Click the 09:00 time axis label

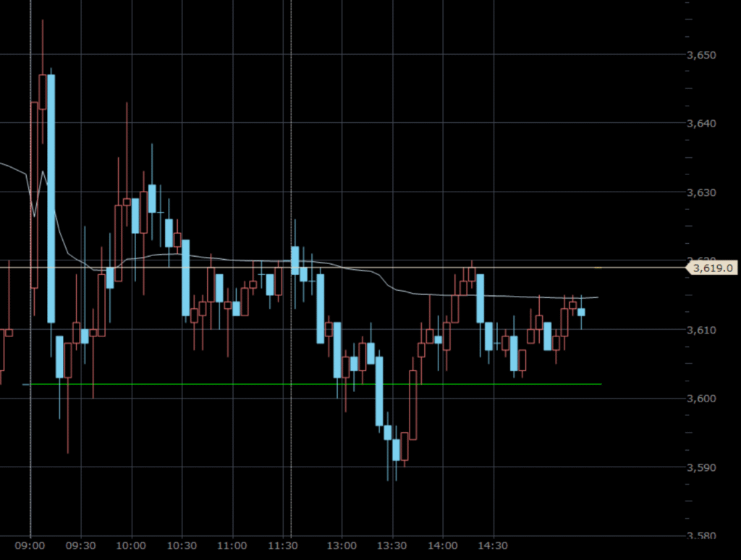coord(30,546)
